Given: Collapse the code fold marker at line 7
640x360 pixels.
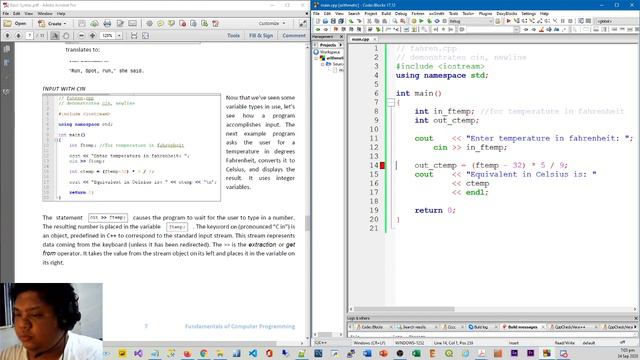Looking at the screenshot, I should point(391,102).
